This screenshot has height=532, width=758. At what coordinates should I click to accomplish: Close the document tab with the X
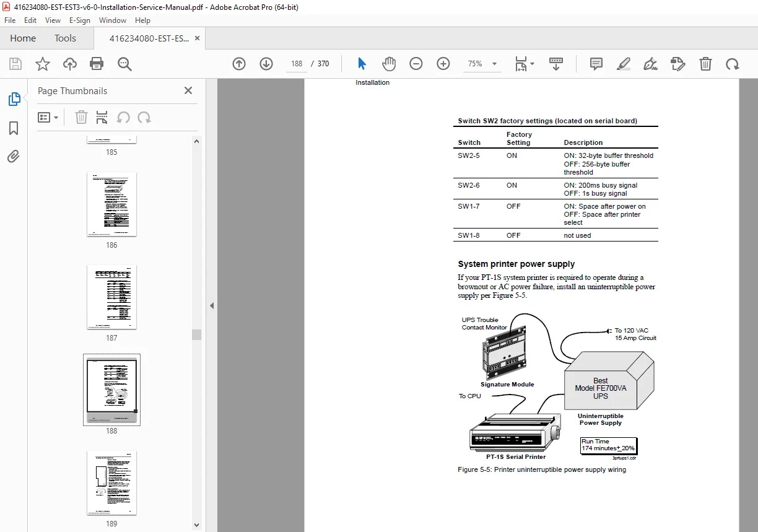click(x=197, y=38)
